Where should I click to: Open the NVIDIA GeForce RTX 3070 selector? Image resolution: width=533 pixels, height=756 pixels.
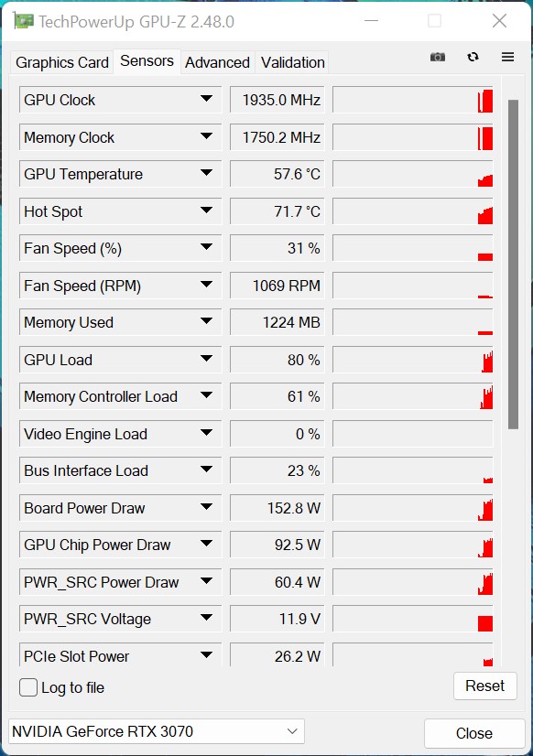157,731
